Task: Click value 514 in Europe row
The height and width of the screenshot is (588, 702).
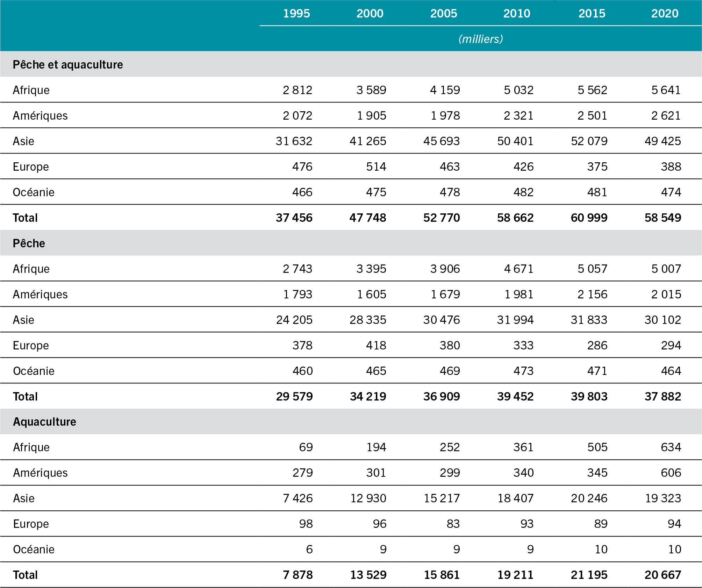Action: pyautogui.click(x=376, y=167)
